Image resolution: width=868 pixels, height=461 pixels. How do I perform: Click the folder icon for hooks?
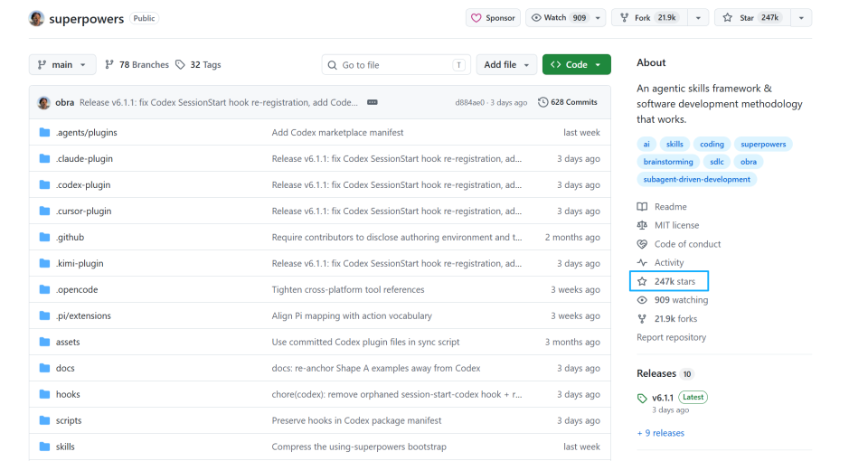45,395
